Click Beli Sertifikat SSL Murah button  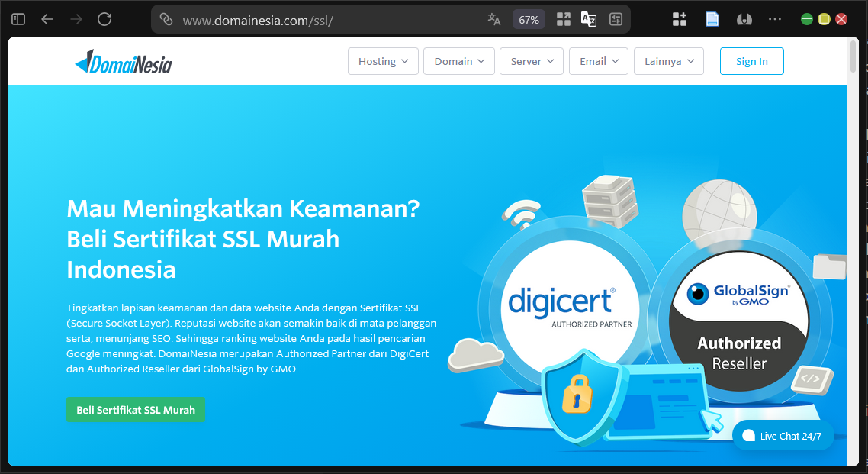pos(136,410)
